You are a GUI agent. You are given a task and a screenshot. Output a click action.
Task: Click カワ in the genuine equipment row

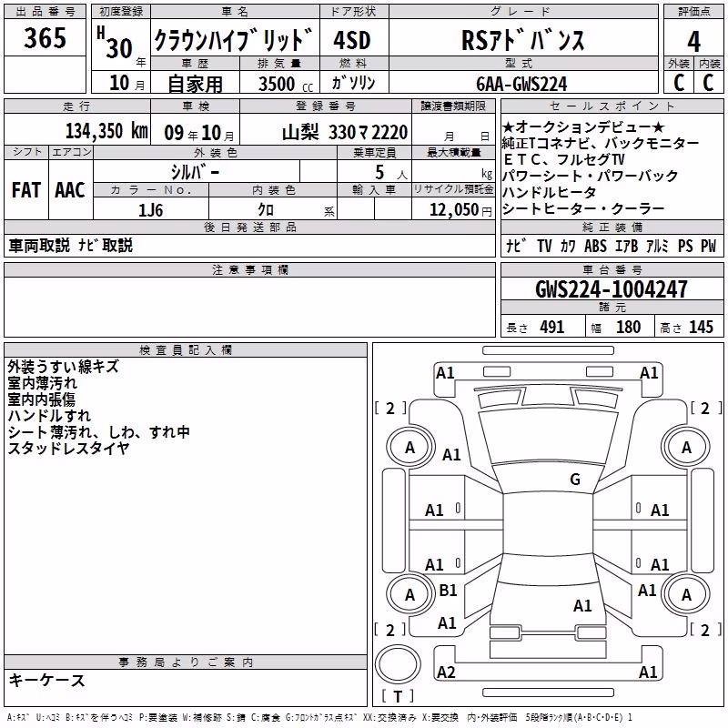coord(567,246)
